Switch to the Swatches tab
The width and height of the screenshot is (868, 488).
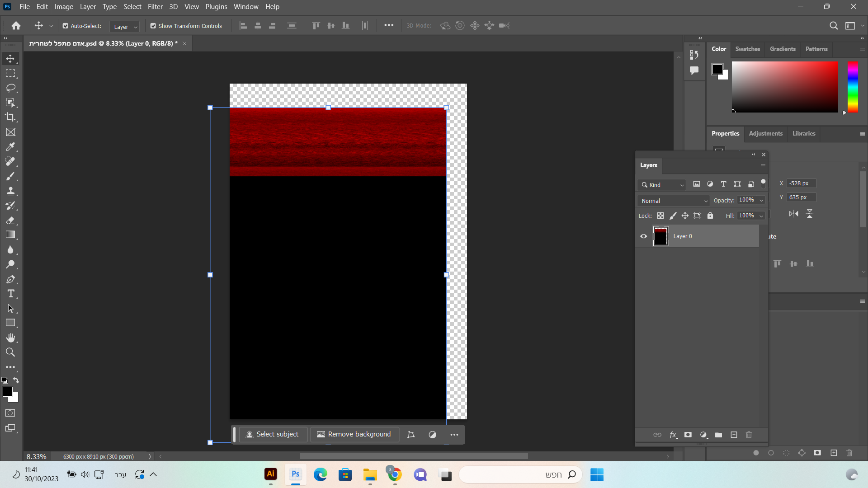747,49
